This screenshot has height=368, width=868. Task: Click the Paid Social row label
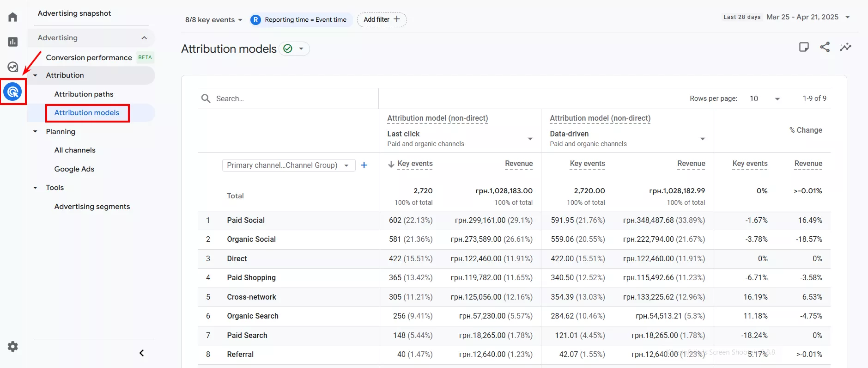[x=246, y=221]
